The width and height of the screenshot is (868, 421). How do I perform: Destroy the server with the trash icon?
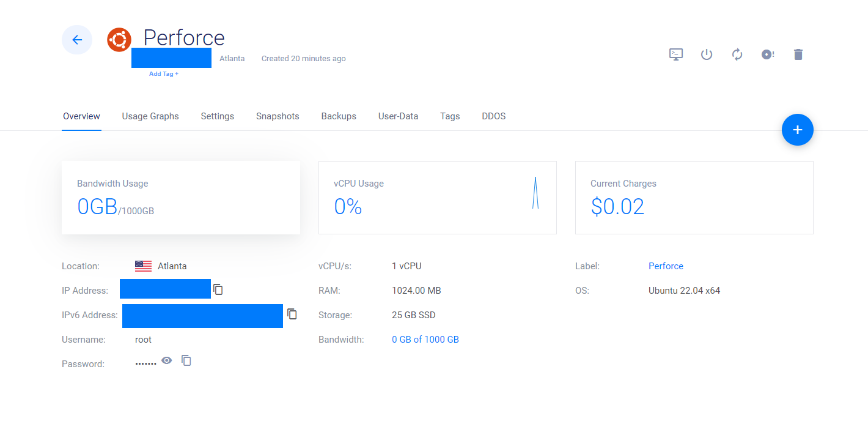point(798,54)
